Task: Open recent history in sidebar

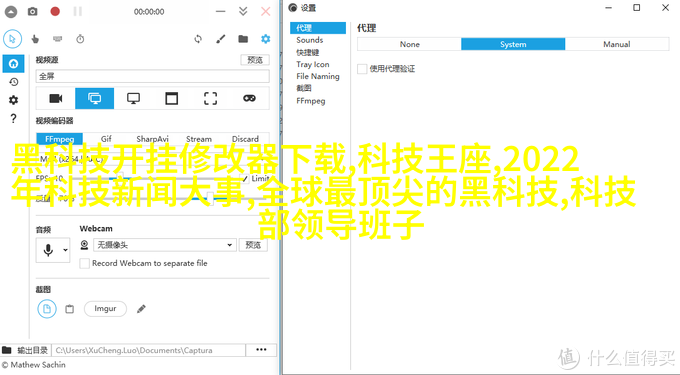Action: [x=13, y=82]
